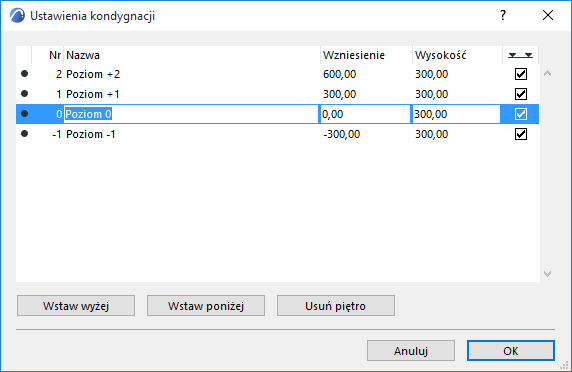Click the 300,00 height field of Poziom 0
This screenshot has height=372, width=572.
(x=456, y=114)
